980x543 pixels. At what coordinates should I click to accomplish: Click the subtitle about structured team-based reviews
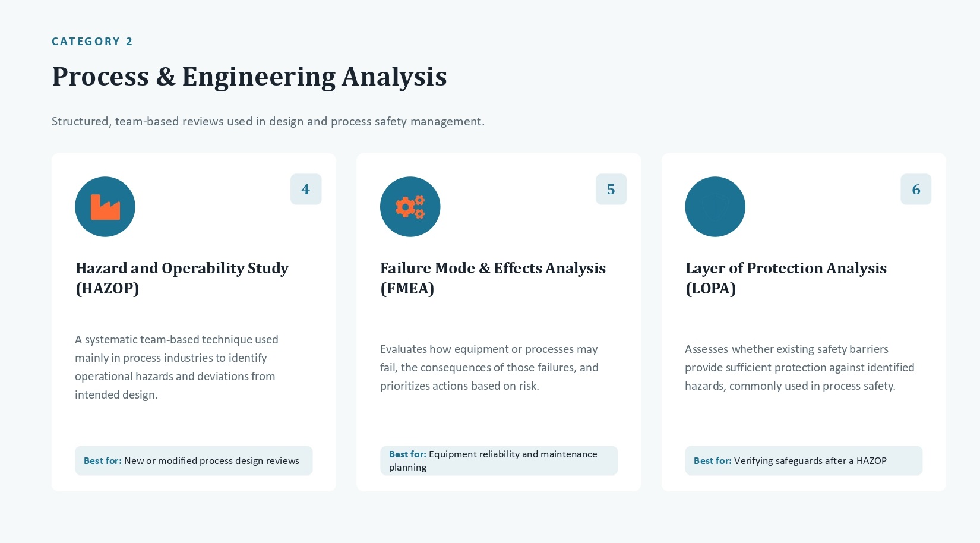[x=268, y=121]
